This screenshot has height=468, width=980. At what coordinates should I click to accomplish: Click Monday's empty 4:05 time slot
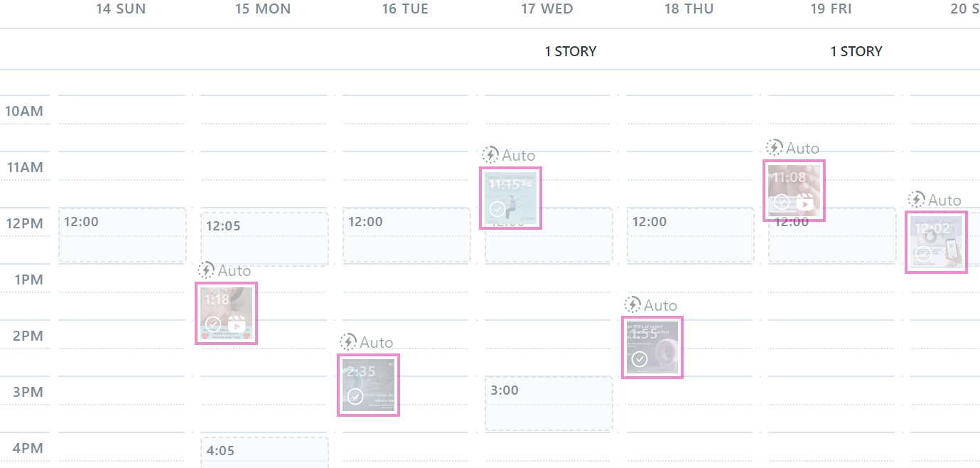(264, 452)
